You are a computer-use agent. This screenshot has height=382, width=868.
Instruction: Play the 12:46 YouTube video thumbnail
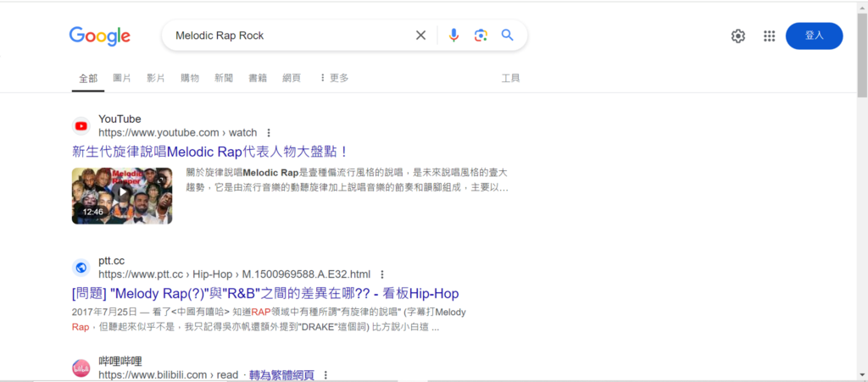tap(122, 195)
